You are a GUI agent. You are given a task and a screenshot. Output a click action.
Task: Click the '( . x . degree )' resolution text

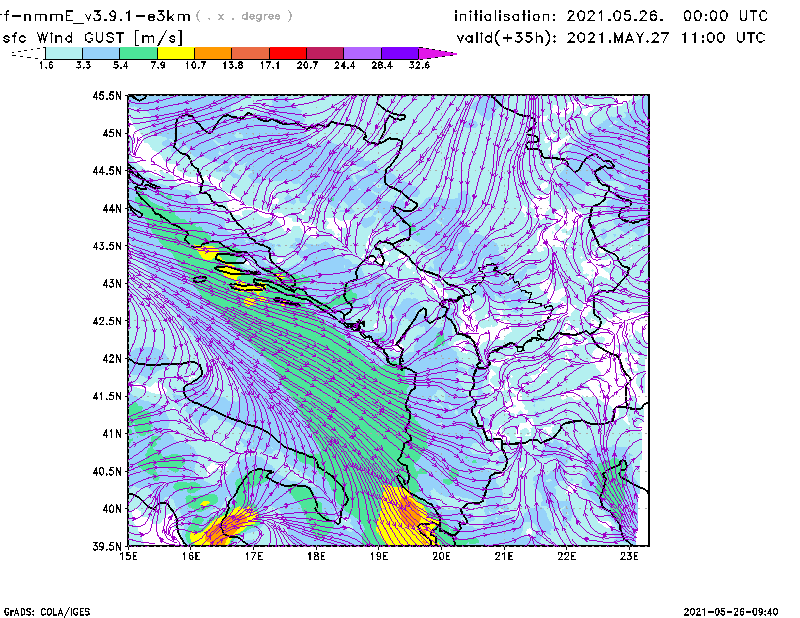click(x=244, y=16)
